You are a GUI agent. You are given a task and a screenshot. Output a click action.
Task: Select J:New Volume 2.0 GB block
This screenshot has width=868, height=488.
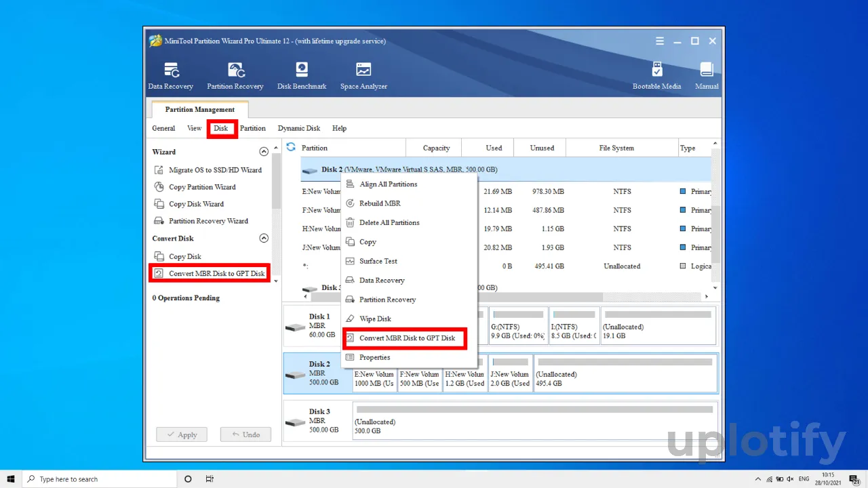pos(511,373)
